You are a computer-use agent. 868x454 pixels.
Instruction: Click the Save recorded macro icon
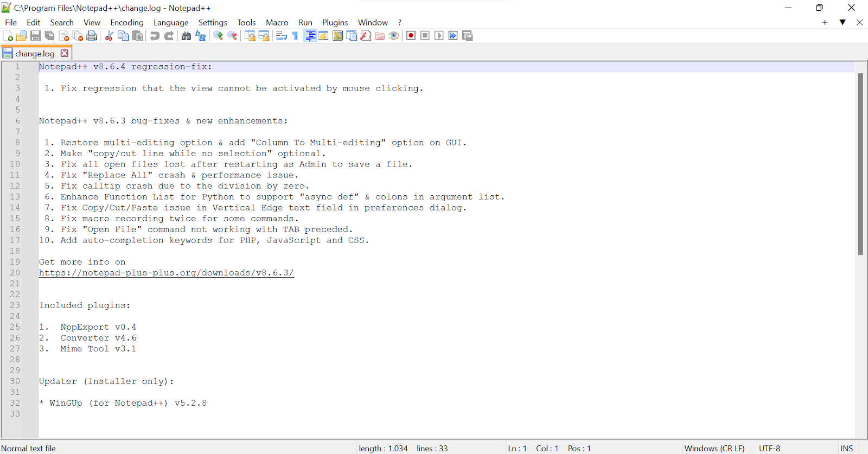[x=467, y=36]
